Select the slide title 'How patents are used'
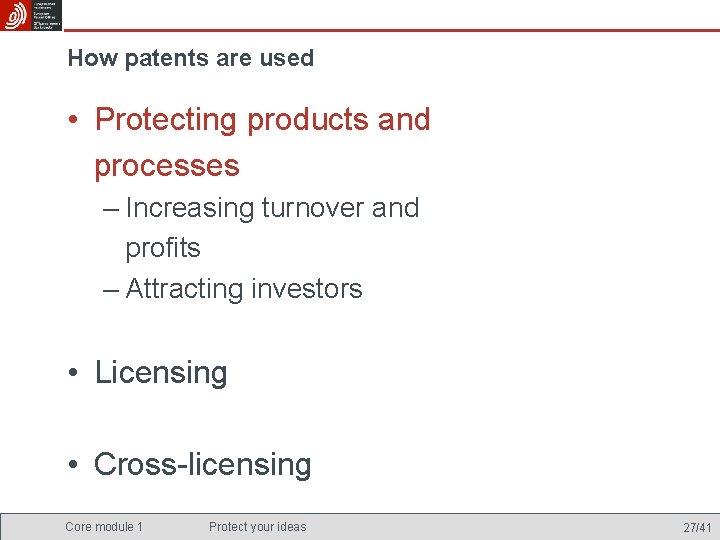Screen dimensions: 720x540 pyautogui.click(x=190, y=58)
